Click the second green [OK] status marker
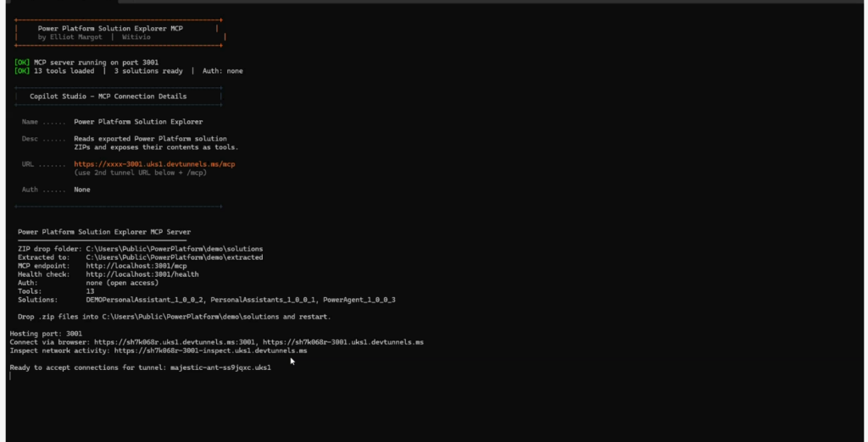The image size is (868, 442). click(22, 71)
